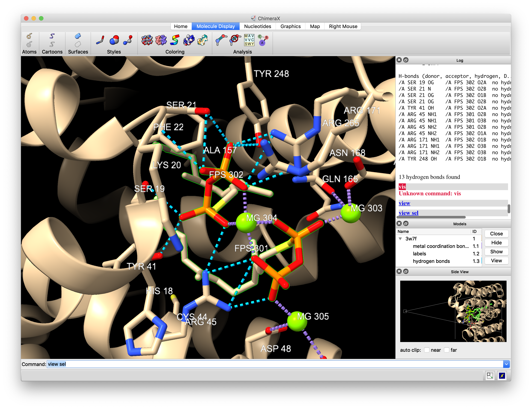Select the metal coordination bonds row
Image resolution: width=532 pixels, height=409 pixels.
click(439, 246)
